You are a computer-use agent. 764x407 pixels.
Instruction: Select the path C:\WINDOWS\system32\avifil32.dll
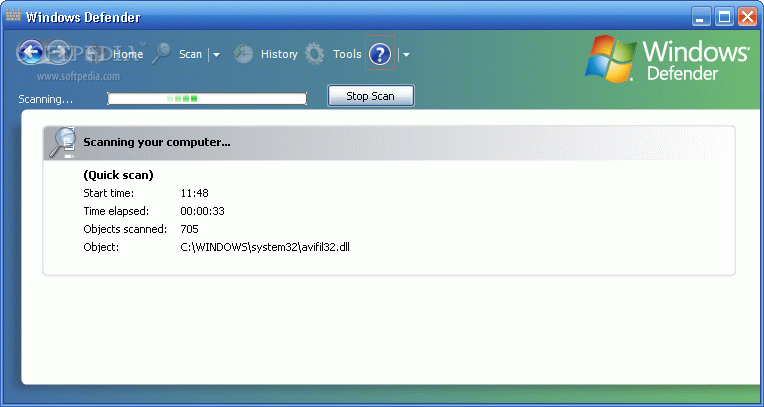(265, 247)
